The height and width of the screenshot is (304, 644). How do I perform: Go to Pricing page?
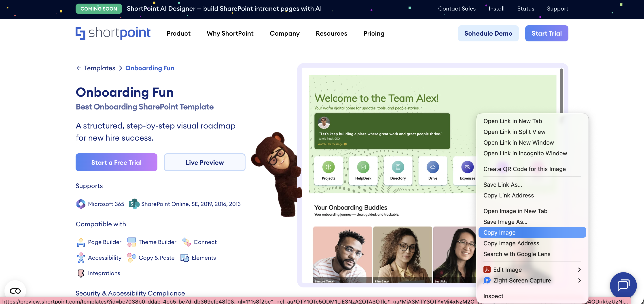tap(374, 33)
